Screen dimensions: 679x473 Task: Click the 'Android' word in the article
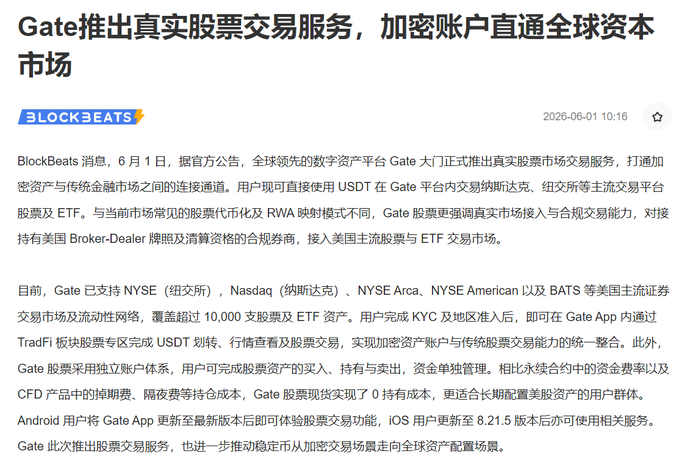click(x=38, y=421)
